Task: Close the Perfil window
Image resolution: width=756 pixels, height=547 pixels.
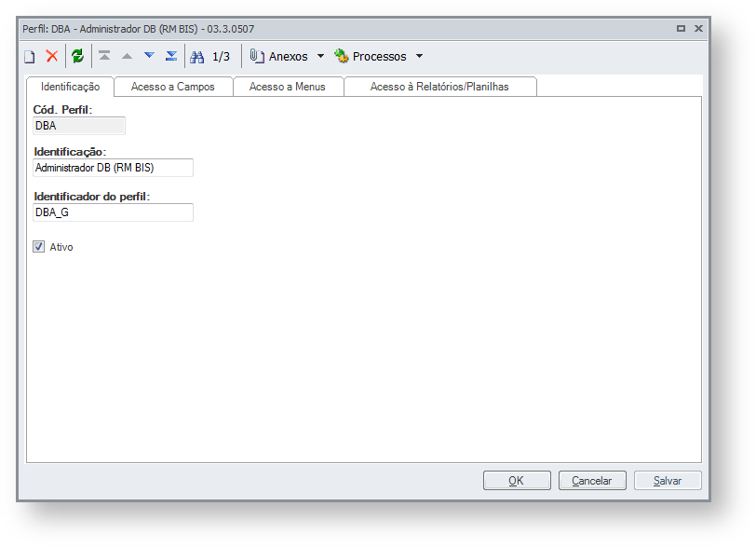Action: pyautogui.click(x=698, y=29)
